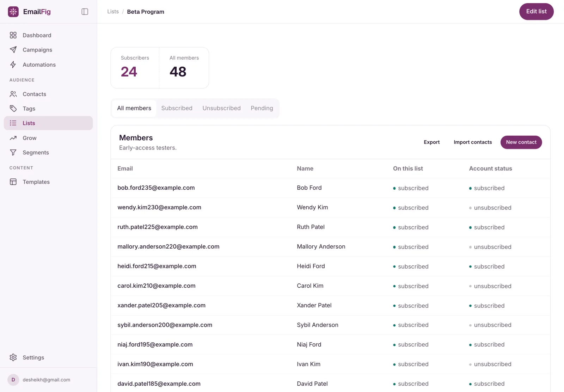
Task: Click the name Xander Patel
Action: 314,305
